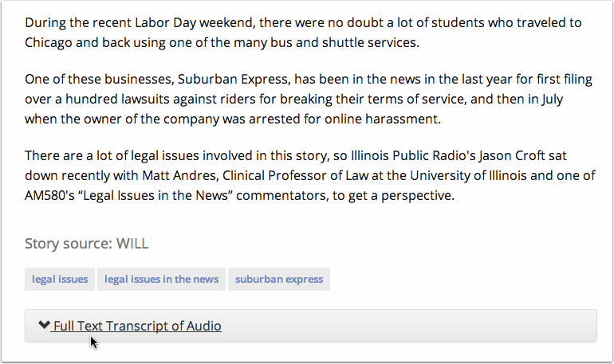Open the 'legal issues in the news' tag
This screenshot has height=364, width=614.
(x=161, y=279)
